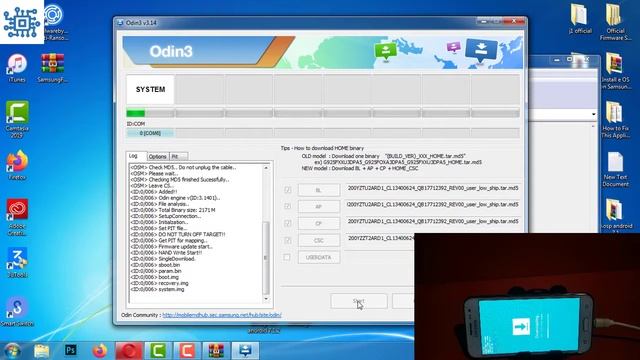Open 3uTools desktop shortcut
The height and width of the screenshot is (360, 640).
coord(17,263)
